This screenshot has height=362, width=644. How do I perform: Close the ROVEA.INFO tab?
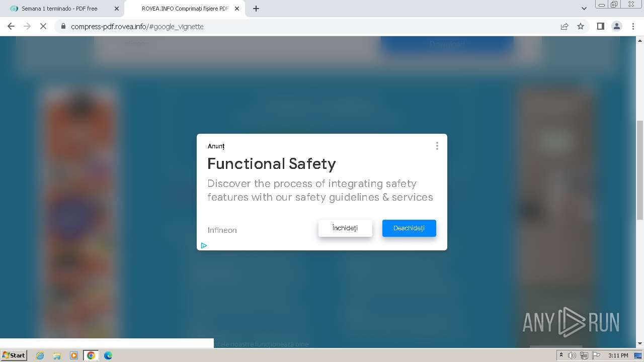(237, 9)
